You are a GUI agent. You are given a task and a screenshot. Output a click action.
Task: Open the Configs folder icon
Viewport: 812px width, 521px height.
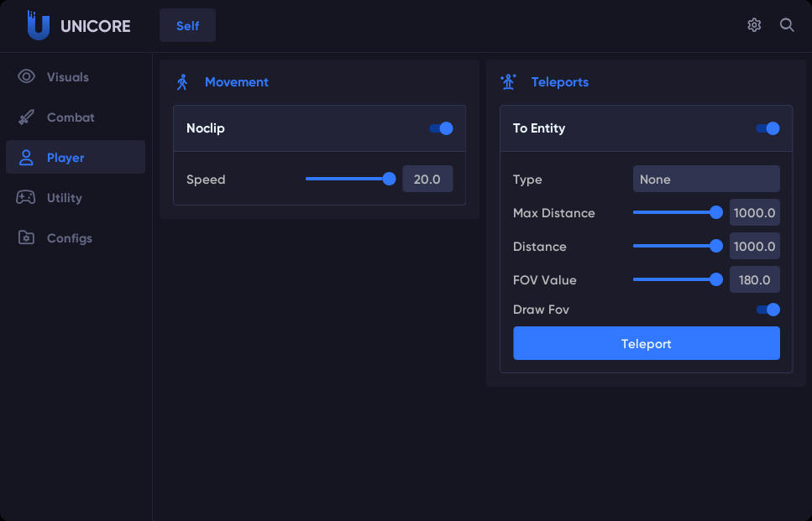pyautogui.click(x=25, y=237)
